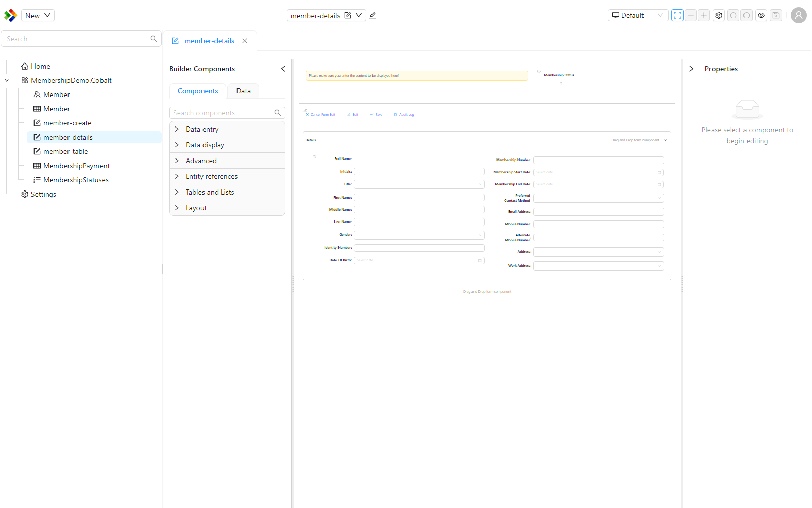
Task: Expand the Entity references component group
Action: click(x=227, y=176)
